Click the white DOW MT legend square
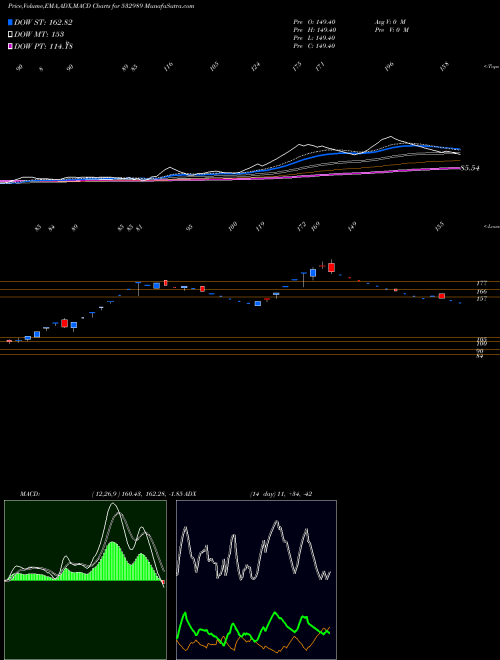 11,35
